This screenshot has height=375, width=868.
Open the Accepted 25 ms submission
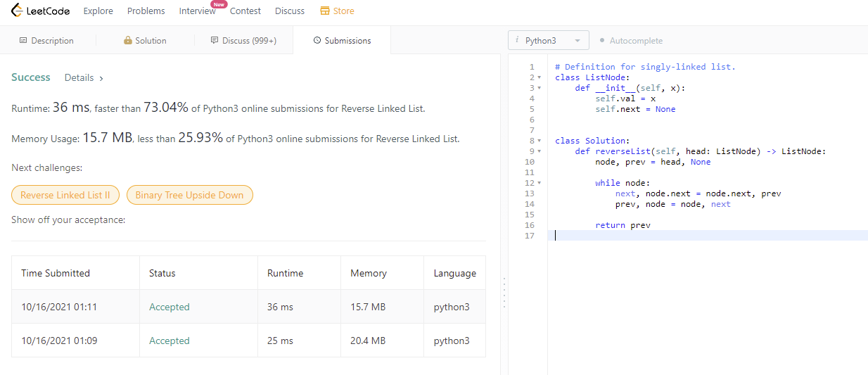(x=169, y=341)
